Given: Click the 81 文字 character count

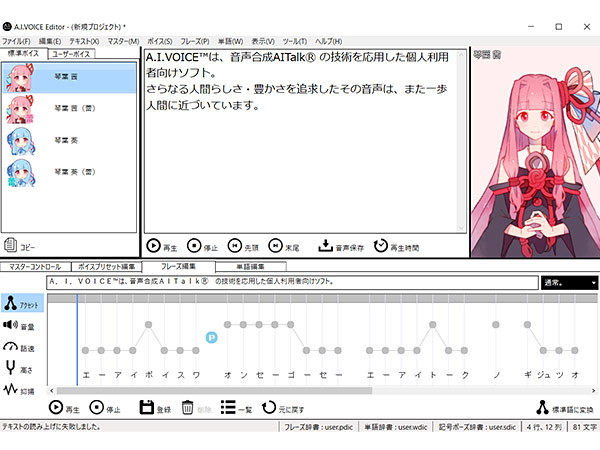Looking at the screenshot, I should pos(584,427).
